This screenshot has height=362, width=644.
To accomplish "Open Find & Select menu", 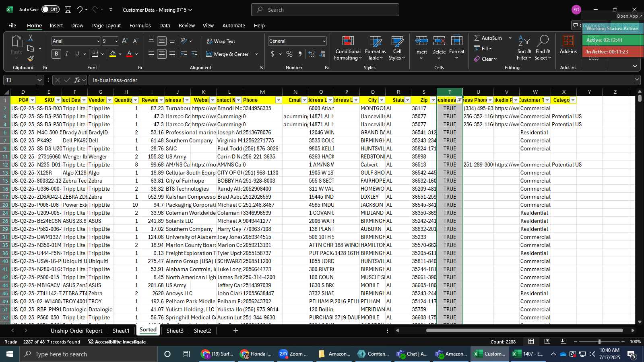I will (x=543, y=48).
